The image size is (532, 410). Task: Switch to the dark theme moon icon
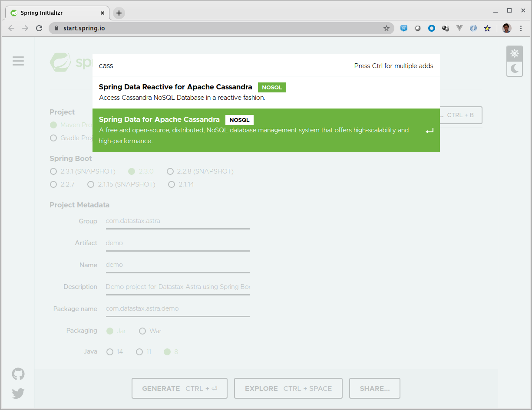click(x=515, y=69)
